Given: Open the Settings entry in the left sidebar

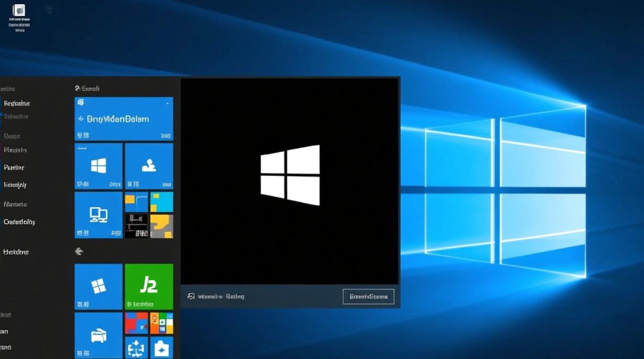Looking at the screenshot, I should [x=20, y=222].
